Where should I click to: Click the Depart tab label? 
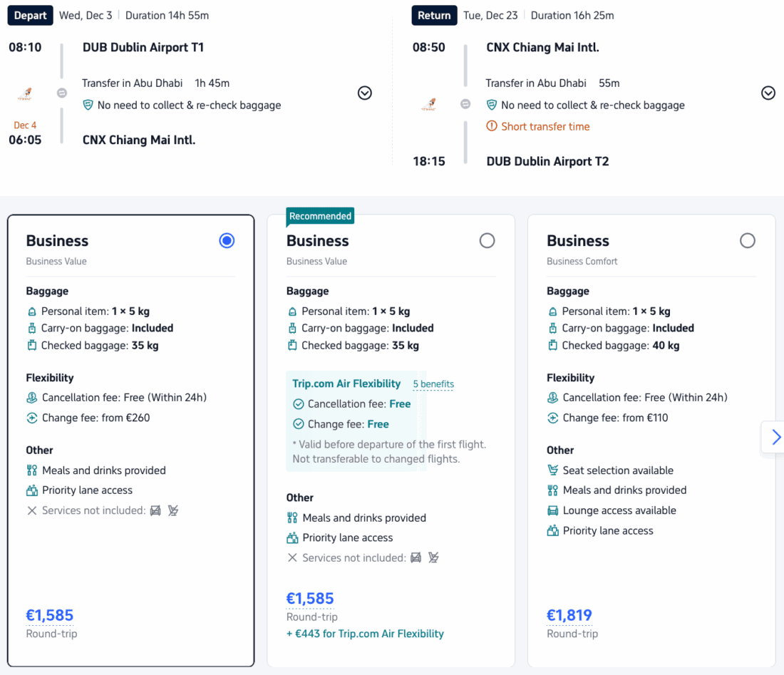pos(31,15)
